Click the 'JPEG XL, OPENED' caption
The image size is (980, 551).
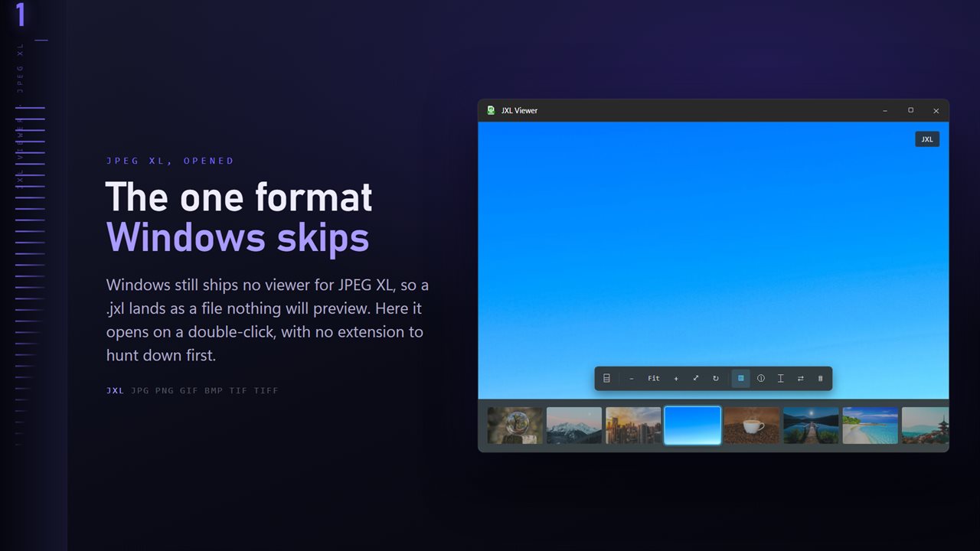click(170, 161)
